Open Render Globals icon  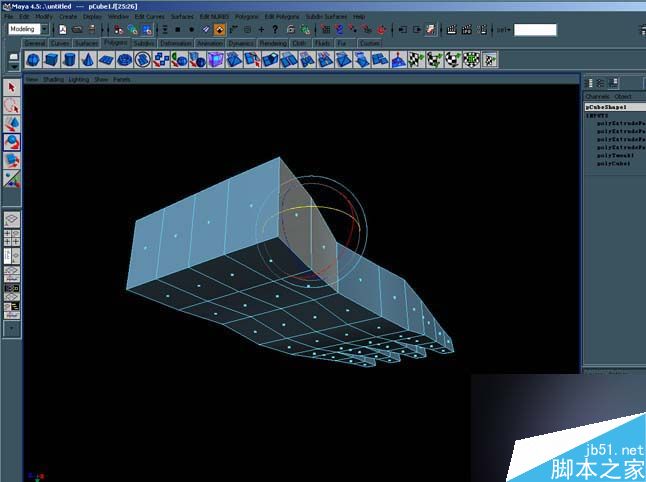coord(482,30)
